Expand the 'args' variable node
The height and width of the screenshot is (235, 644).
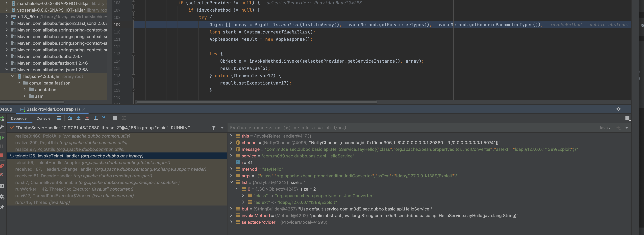pos(231,176)
